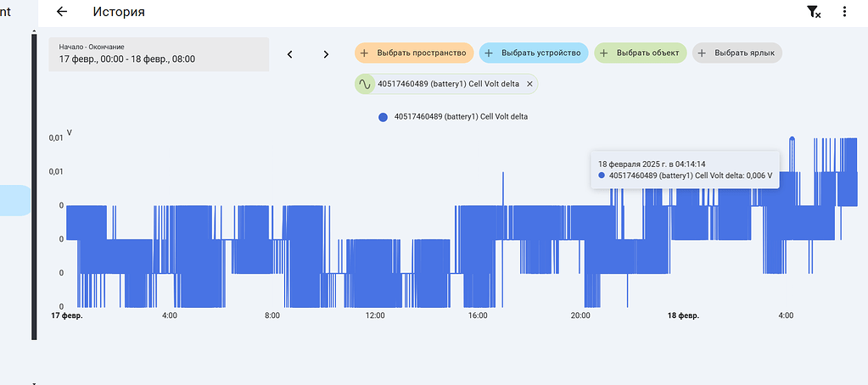Click the 17 февр. axis label

click(67, 315)
